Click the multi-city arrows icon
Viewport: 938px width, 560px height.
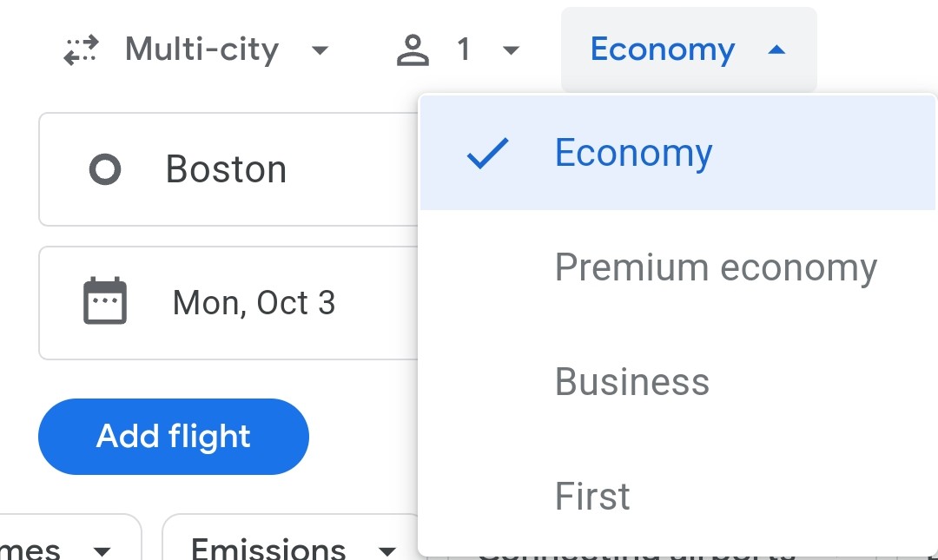click(x=81, y=49)
